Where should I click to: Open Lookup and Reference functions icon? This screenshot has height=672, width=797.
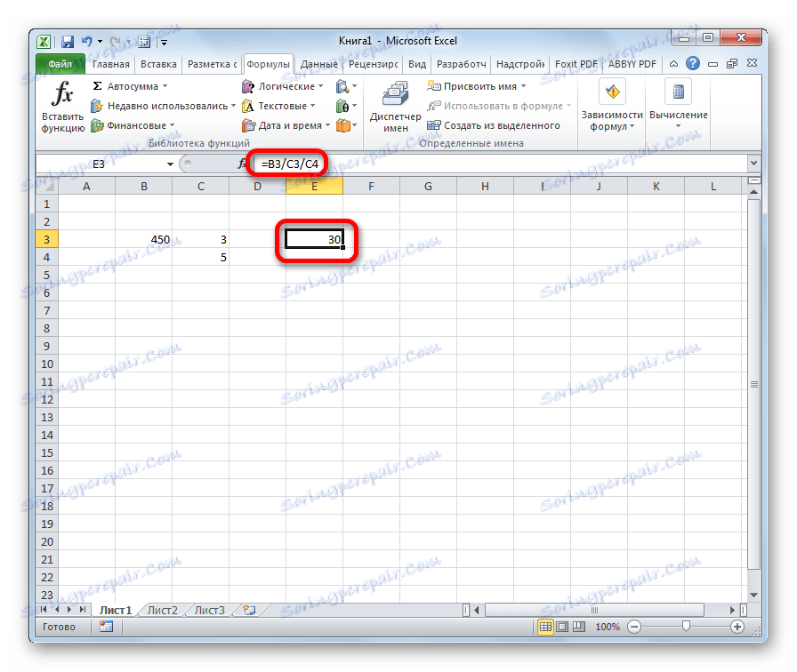346,87
